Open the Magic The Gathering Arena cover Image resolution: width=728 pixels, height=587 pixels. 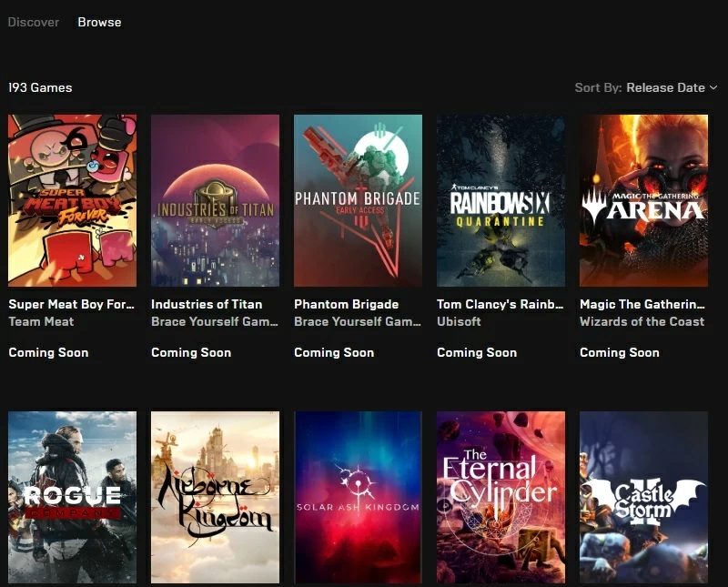[644, 200]
